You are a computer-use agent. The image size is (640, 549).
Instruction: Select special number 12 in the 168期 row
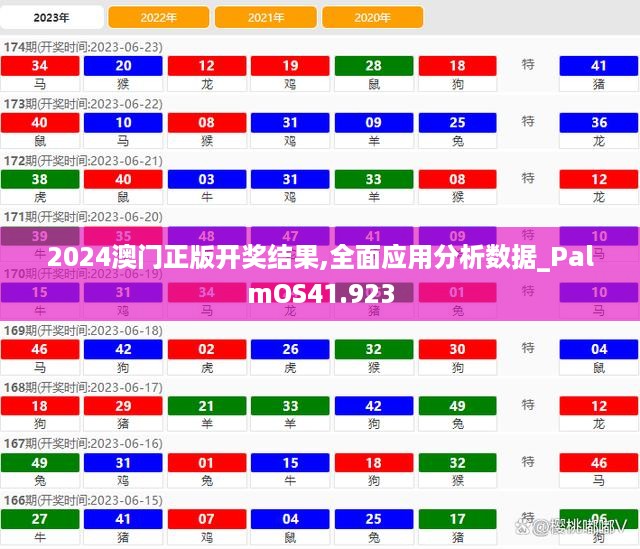[x=599, y=406]
